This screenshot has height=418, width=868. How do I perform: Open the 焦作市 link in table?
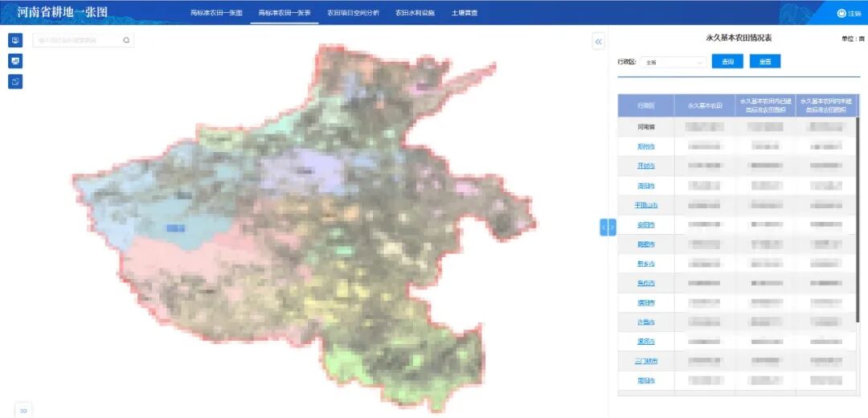646,284
